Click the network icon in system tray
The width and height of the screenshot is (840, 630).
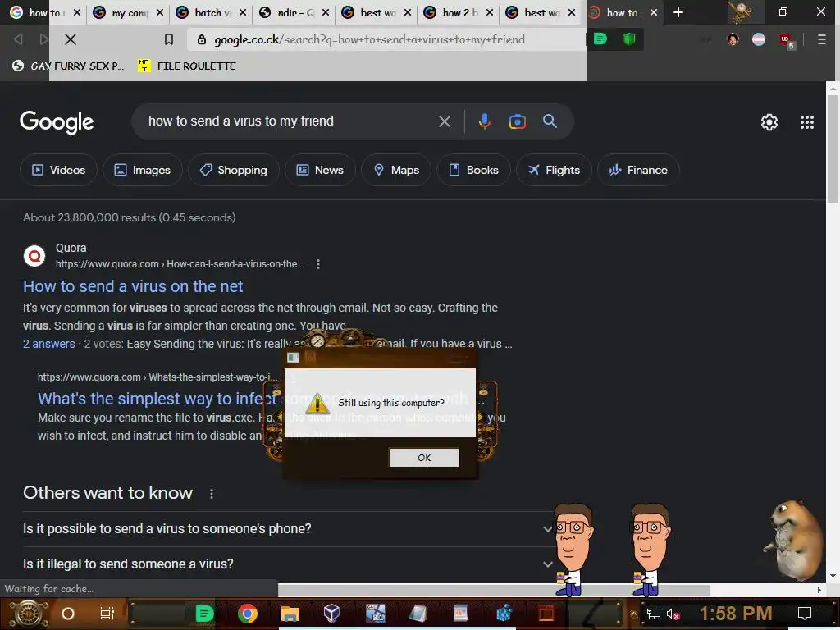653,614
